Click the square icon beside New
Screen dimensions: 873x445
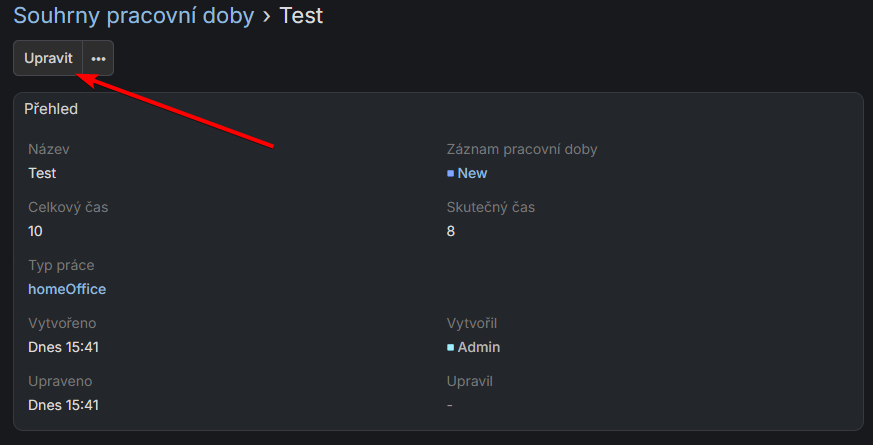pos(450,173)
